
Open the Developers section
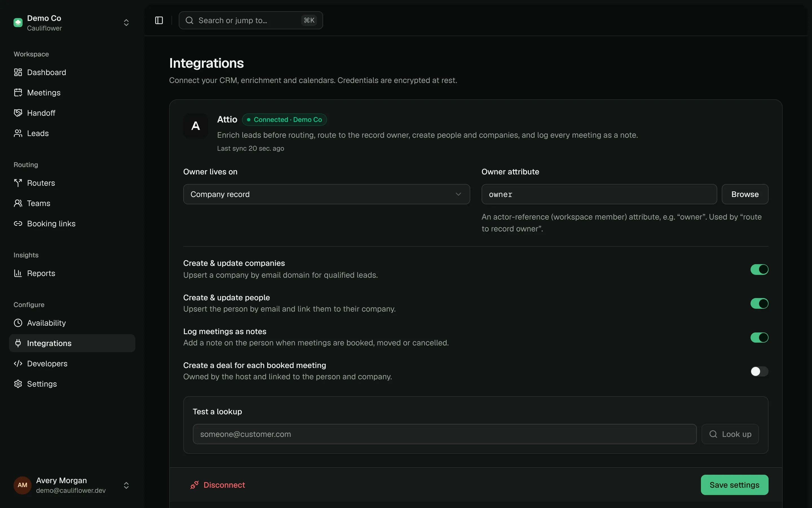click(72, 364)
